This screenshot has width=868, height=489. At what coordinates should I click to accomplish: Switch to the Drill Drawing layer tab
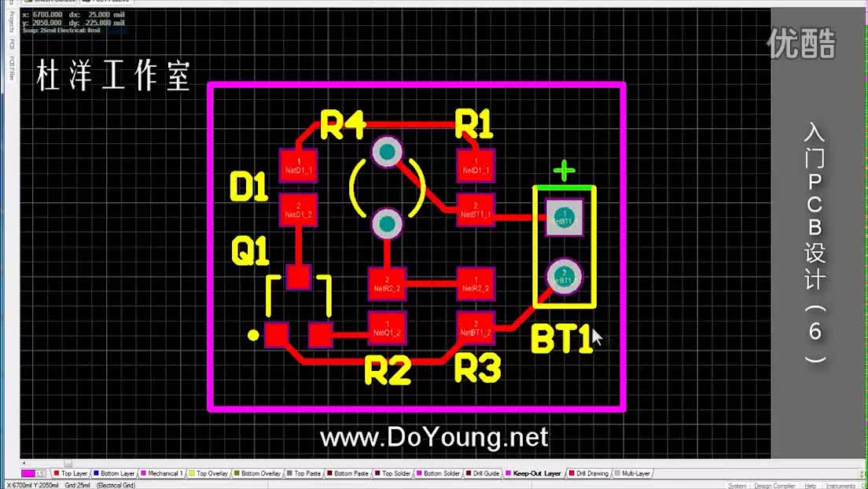click(x=588, y=473)
